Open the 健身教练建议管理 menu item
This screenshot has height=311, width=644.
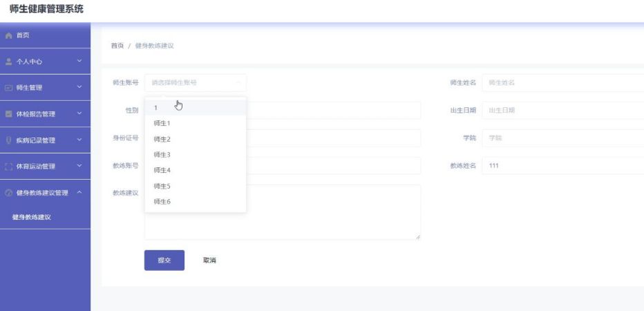coord(45,193)
